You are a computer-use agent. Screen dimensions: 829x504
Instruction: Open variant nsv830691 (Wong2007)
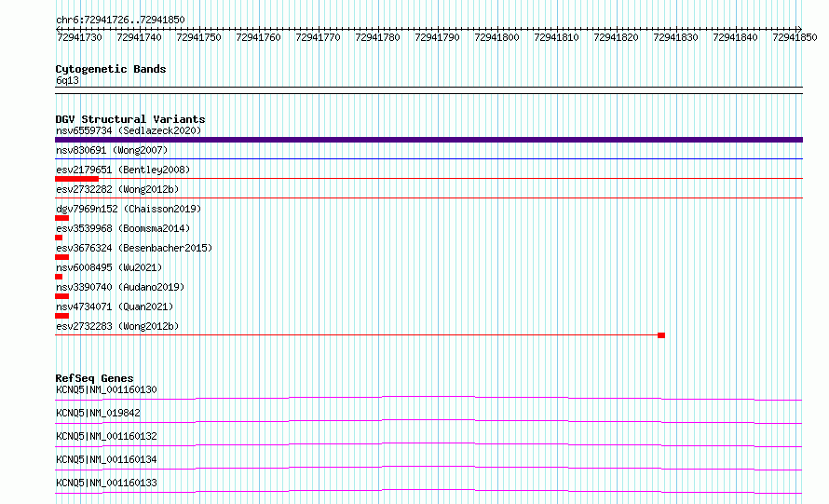coord(112,150)
